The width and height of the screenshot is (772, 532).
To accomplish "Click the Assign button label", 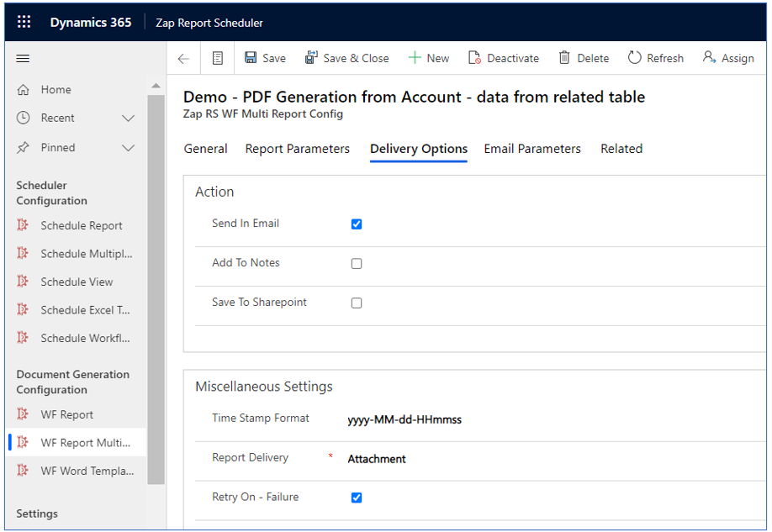I will 738,58.
